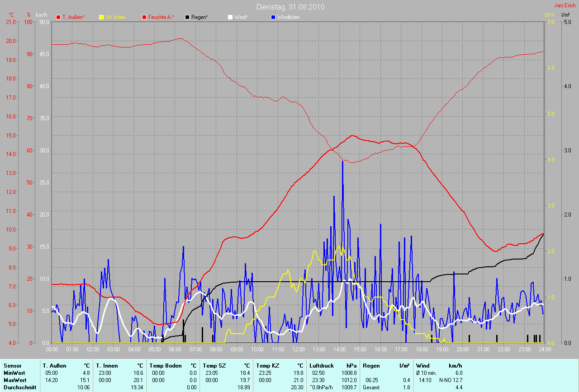Select the MinWert row label
This screenshot has height=392, width=579.
(x=14, y=373)
